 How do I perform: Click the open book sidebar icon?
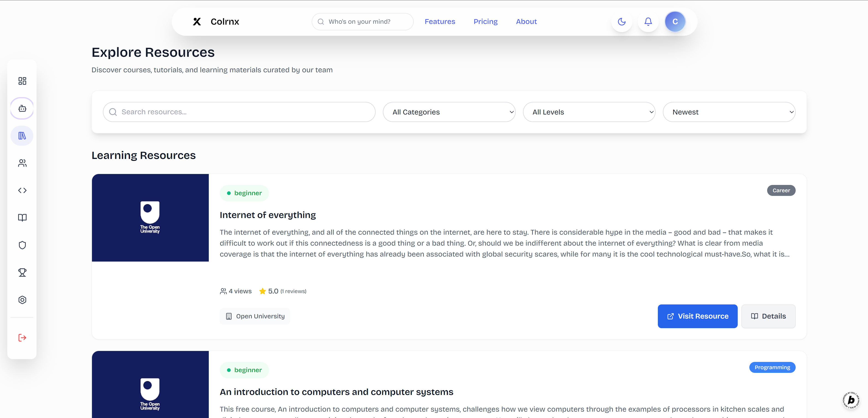click(22, 218)
